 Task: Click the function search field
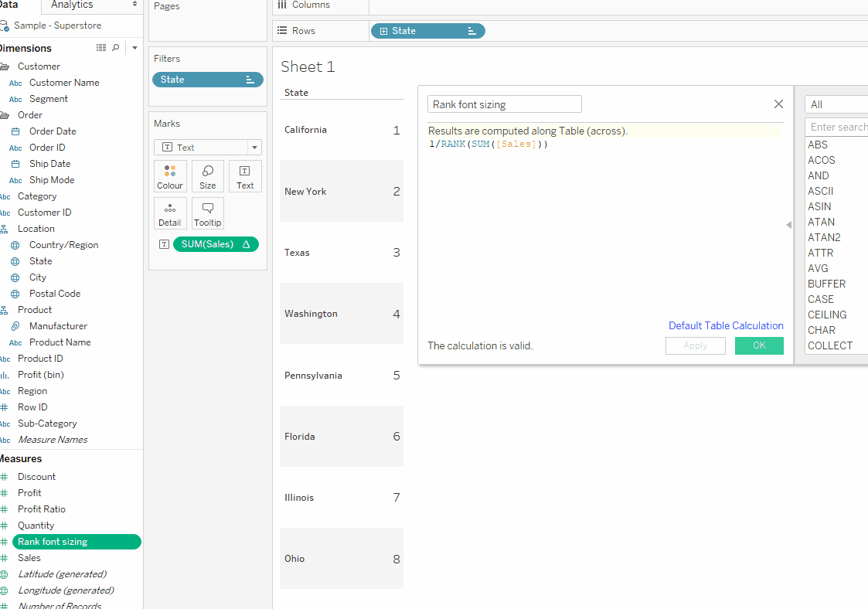(839, 126)
